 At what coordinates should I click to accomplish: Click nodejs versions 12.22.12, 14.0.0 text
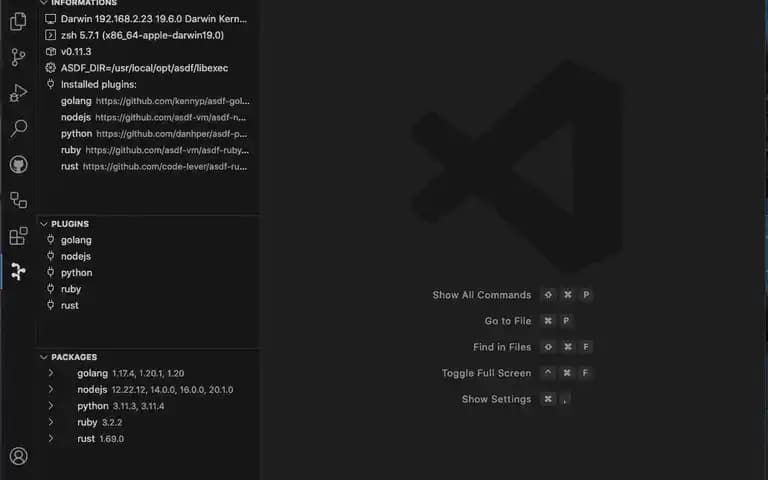point(172,390)
